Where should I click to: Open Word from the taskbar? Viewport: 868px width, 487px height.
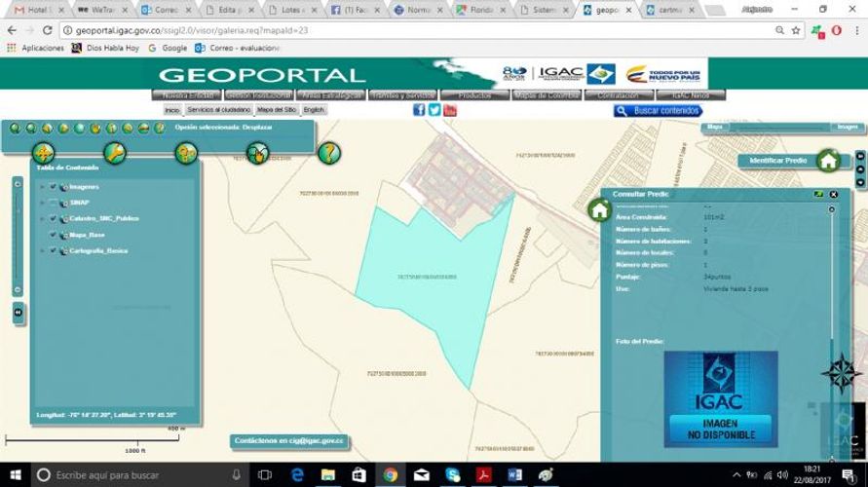coord(514,475)
